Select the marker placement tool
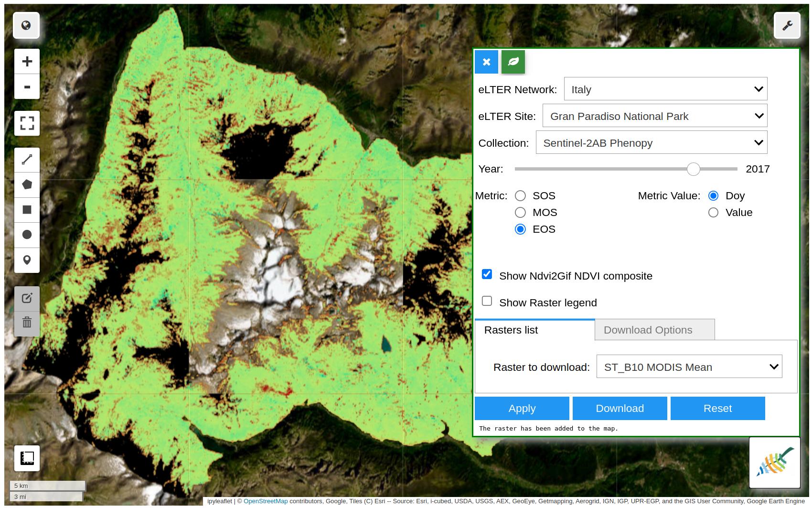Viewport: 812px width, 508px height. [27, 260]
